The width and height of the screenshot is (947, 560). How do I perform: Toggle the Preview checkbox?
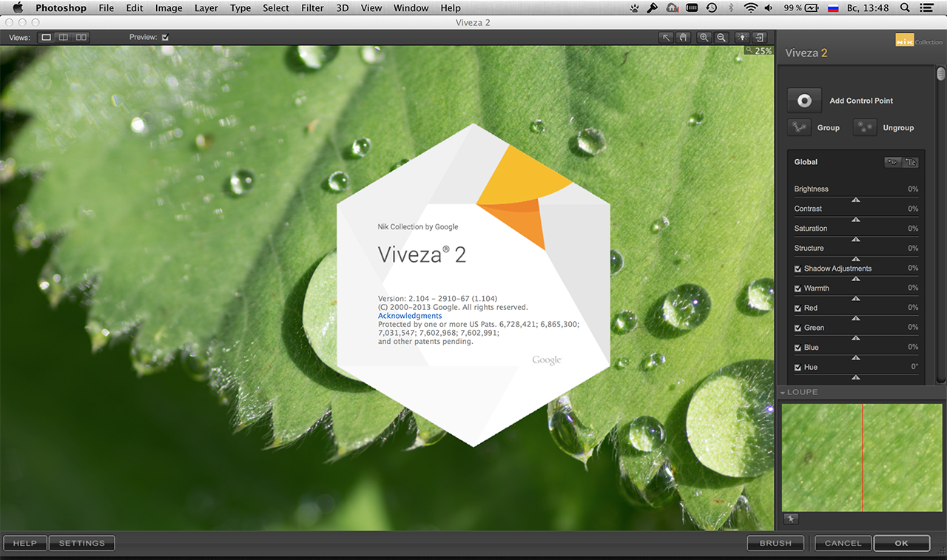[x=166, y=37]
